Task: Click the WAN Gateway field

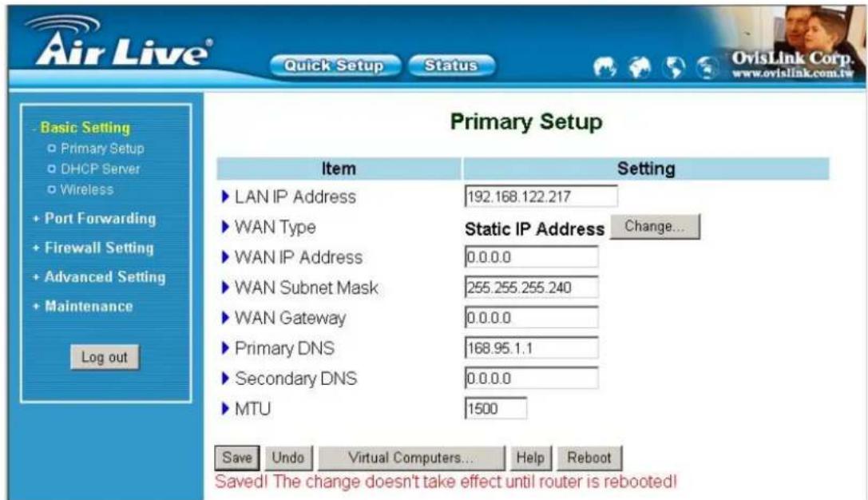Action: click(532, 318)
